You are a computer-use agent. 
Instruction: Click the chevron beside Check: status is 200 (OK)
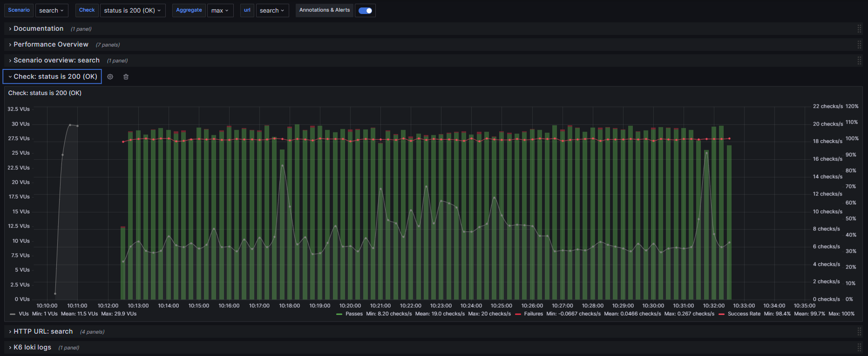pyautogui.click(x=10, y=77)
